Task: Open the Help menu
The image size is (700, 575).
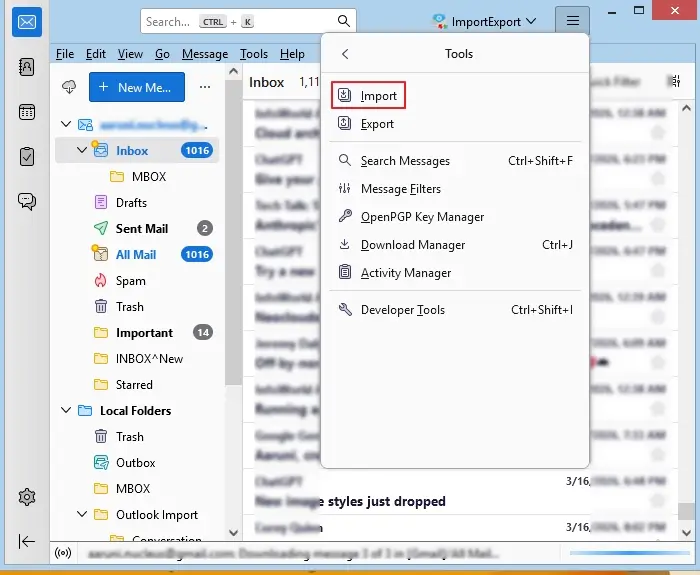Action: tap(292, 54)
